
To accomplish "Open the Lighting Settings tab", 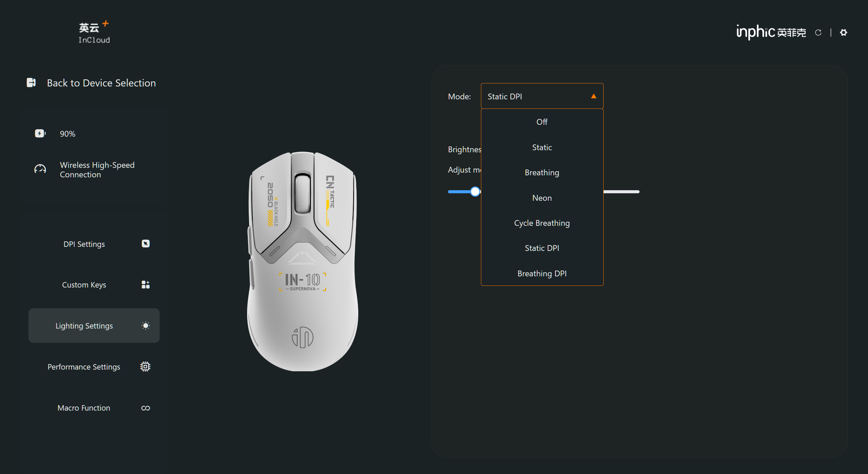I will pyautogui.click(x=84, y=326).
